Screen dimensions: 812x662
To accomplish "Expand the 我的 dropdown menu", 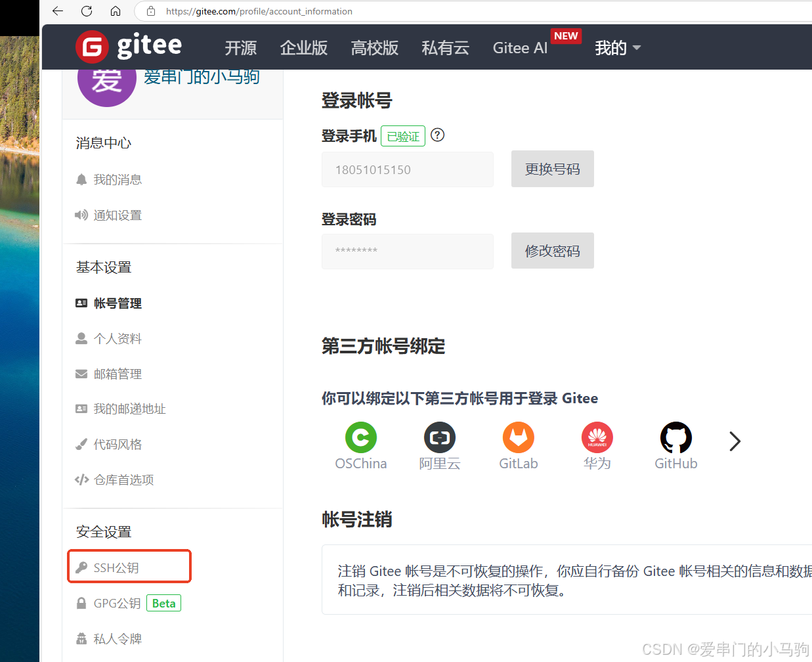I will (x=618, y=48).
